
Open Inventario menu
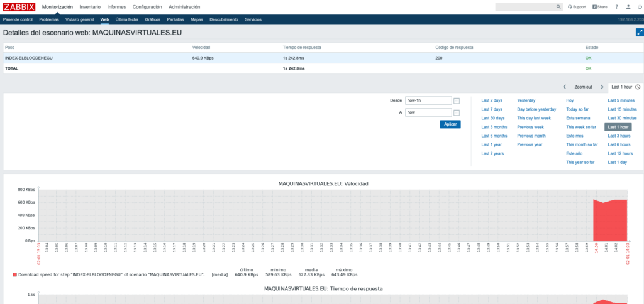coord(90,7)
